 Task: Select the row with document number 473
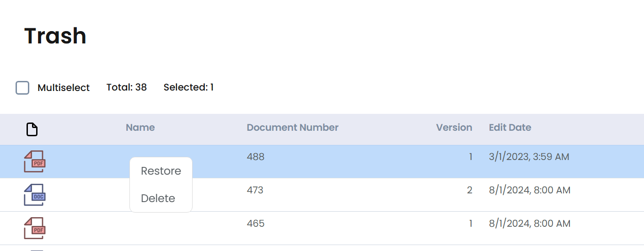[322, 195]
